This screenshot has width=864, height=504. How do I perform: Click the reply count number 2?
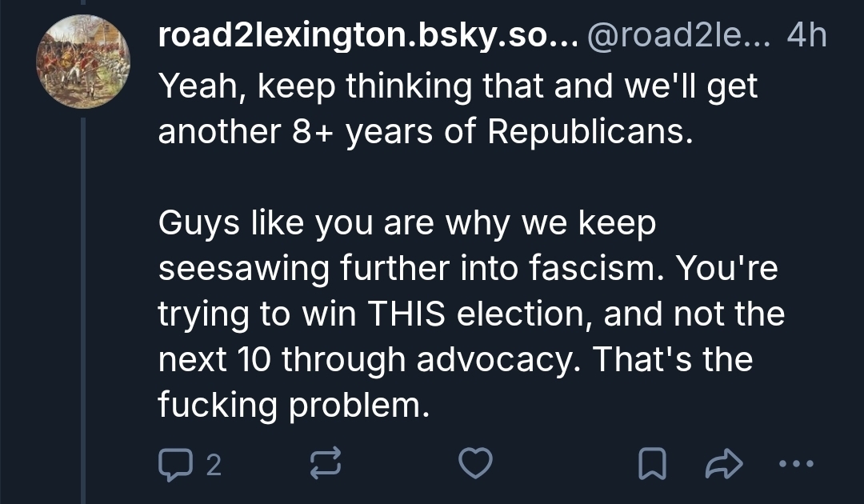(x=212, y=464)
